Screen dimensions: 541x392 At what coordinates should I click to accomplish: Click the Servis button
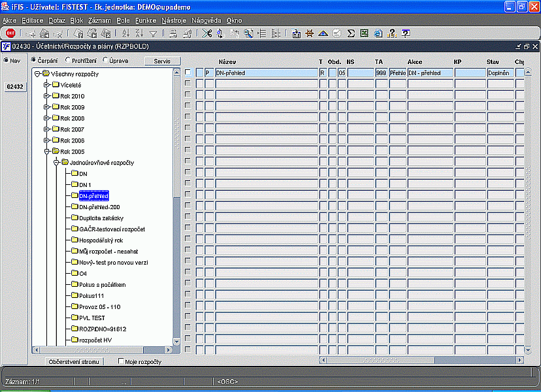point(161,61)
